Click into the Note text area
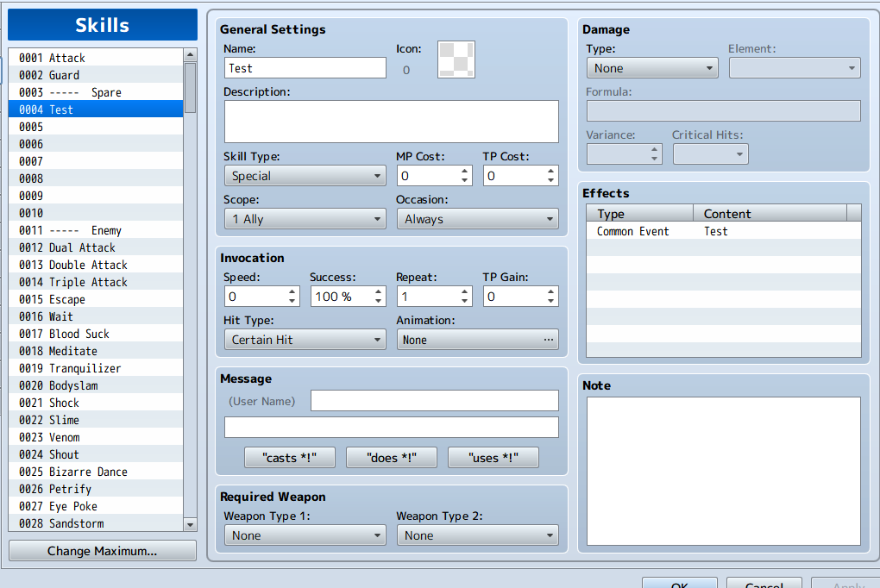 (x=724, y=471)
